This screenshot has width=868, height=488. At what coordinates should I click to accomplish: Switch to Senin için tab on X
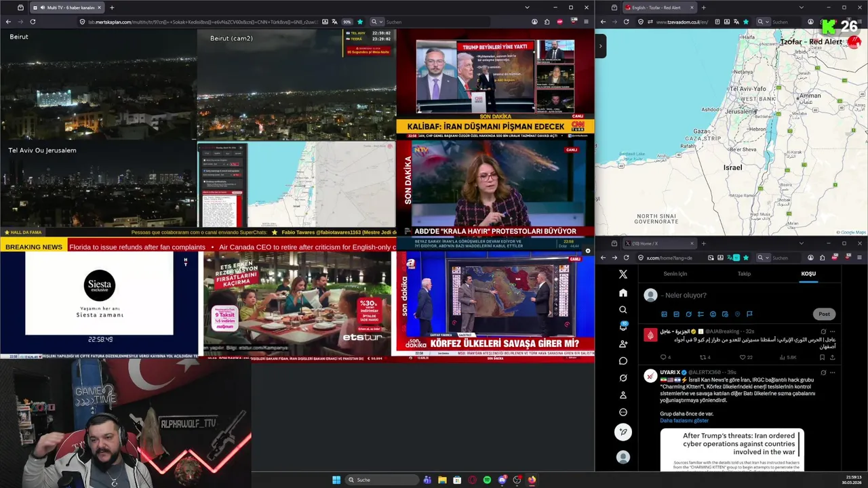click(x=675, y=274)
